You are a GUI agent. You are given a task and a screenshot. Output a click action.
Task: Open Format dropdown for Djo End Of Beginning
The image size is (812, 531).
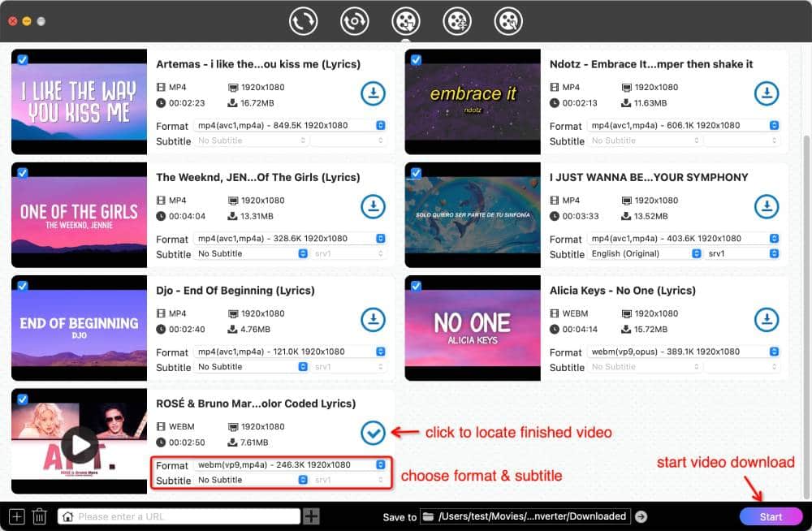click(x=290, y=352)
